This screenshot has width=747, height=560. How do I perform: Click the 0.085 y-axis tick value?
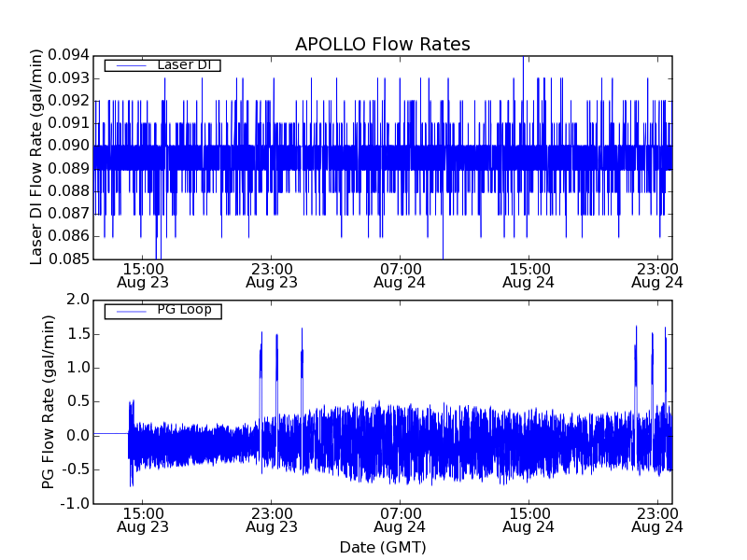[68, 259]
